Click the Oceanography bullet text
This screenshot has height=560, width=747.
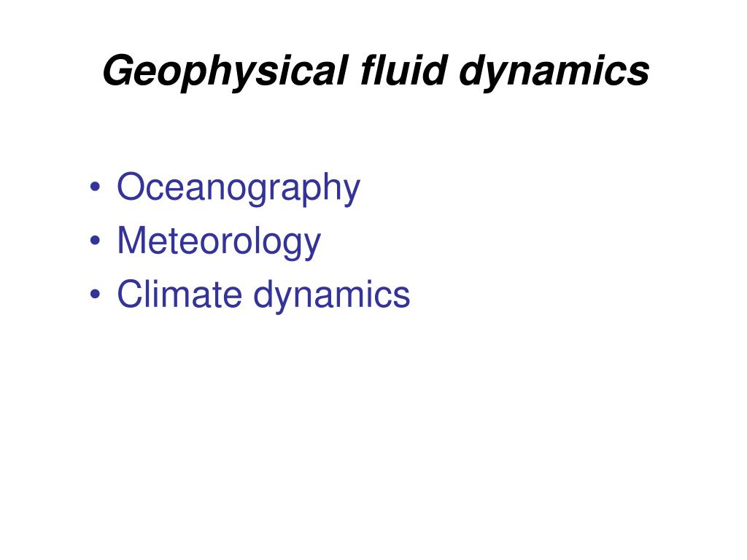tap(239, 188)
